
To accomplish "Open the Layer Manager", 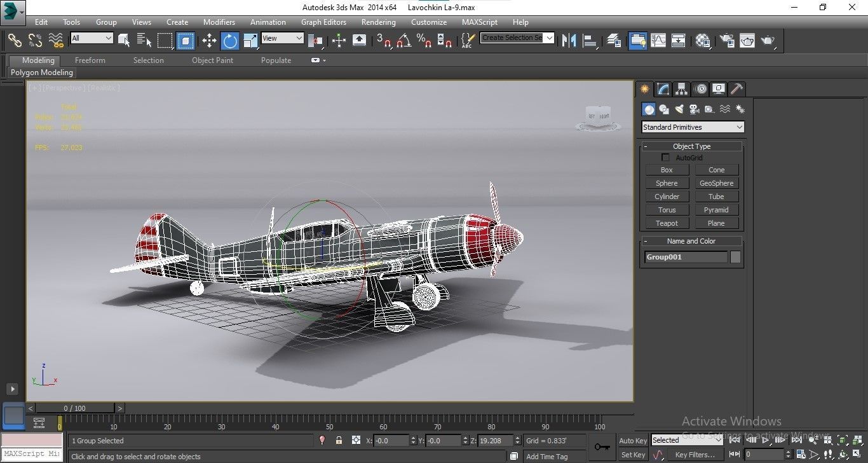I will tap(614, 41).
